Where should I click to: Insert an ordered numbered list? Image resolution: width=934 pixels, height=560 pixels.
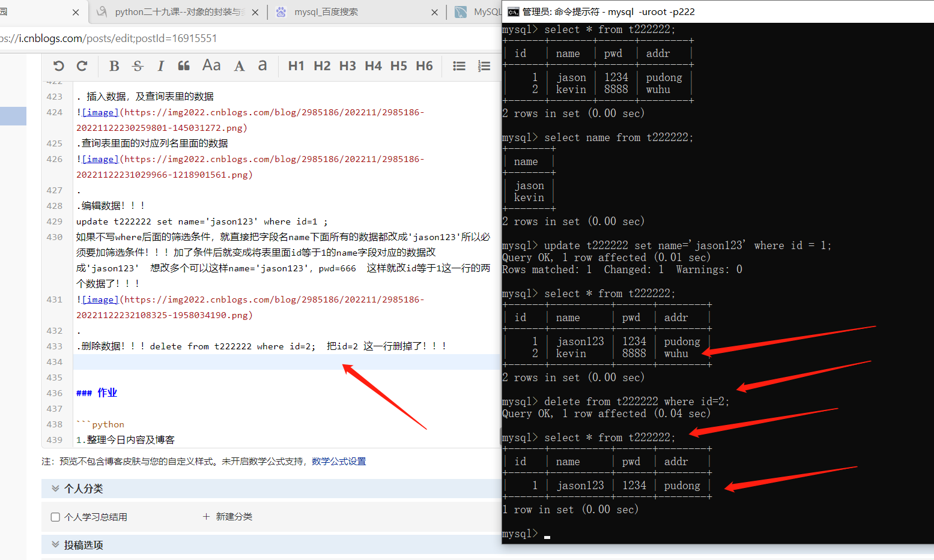tap(484, 66)
